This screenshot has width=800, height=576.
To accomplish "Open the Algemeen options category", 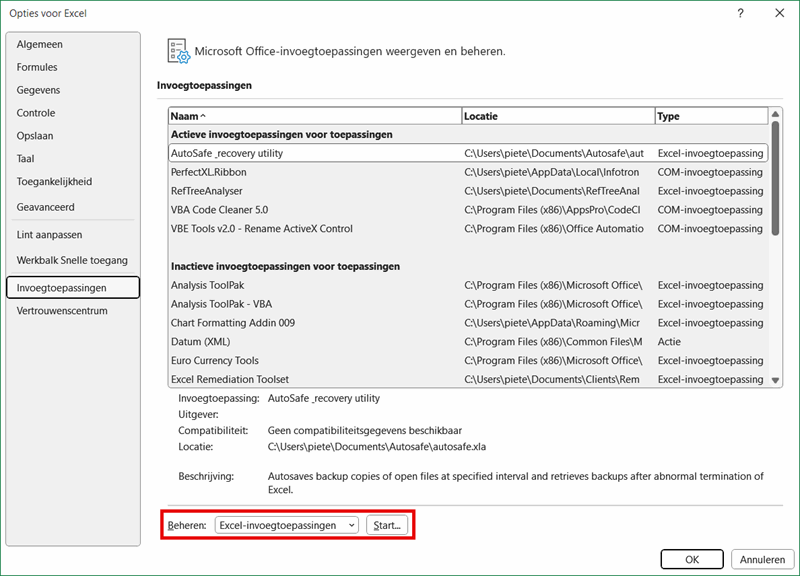I will pyautogui.click(x=73, y=44).
